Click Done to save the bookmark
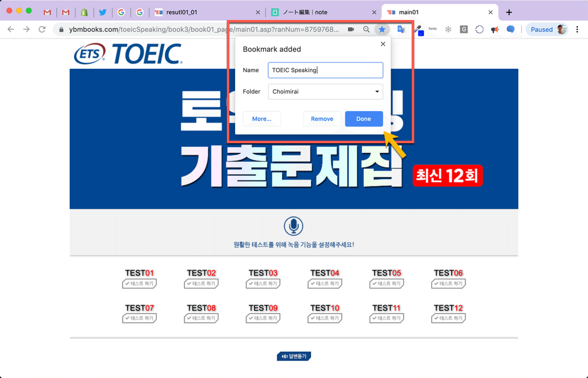The width and height of the screenshot is (588, 378). [x=364, y=119]
